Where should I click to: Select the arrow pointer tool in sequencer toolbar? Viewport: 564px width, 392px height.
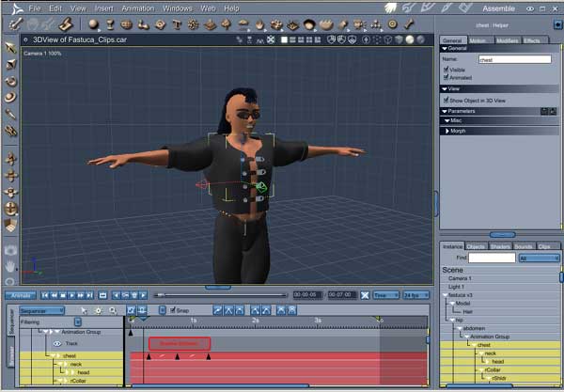point(84,309)
